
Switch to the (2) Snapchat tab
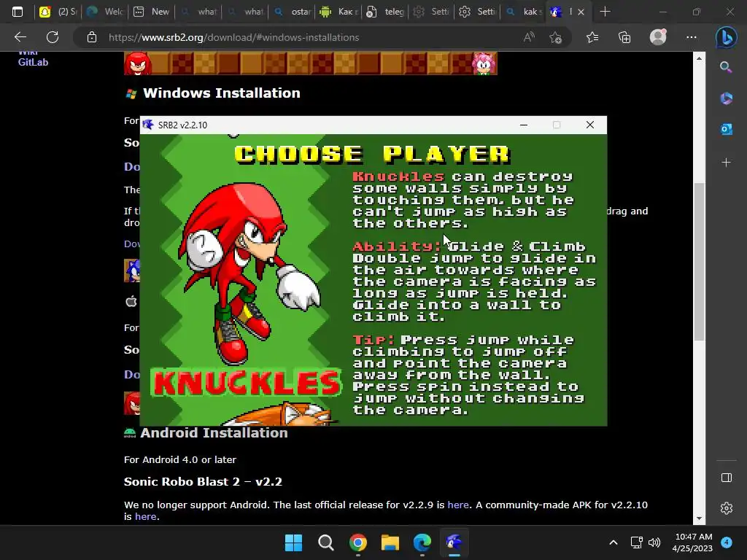[x=59, y=12]
